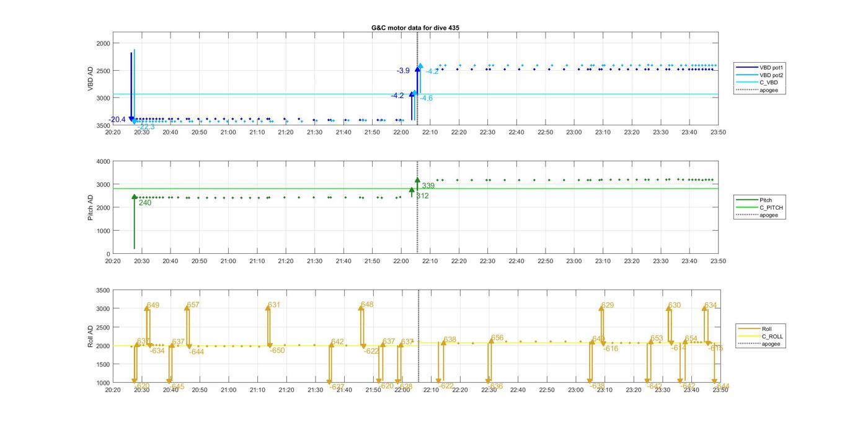Click 'apogee' in the Roll plot legend
The image size is (868, 430).
coord(771,344)
